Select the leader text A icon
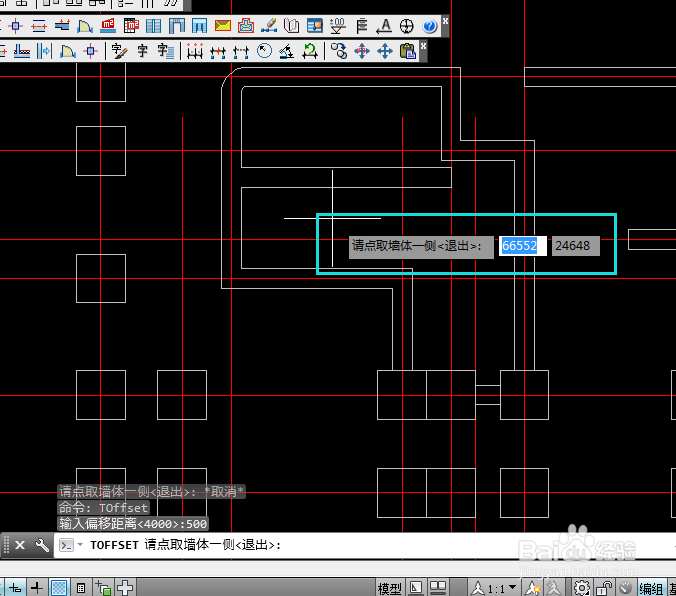676x596 pixels. (x=384, y=26)
